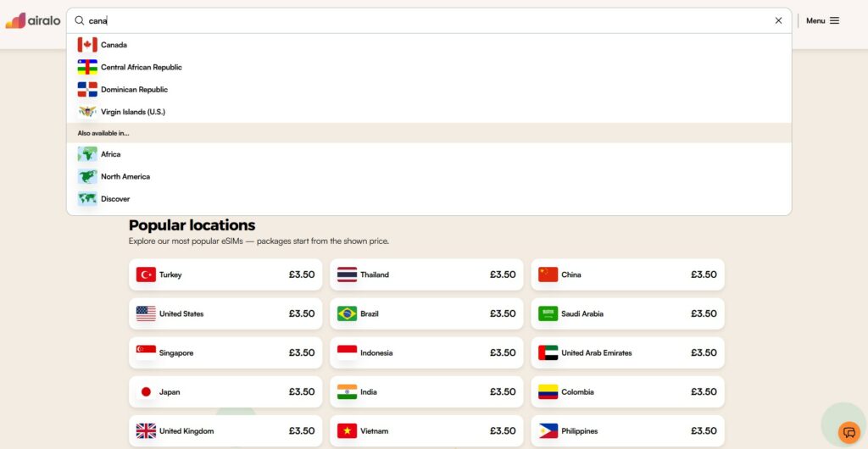Click the £3.50 price on Japan card
Image resolution: width=868 pixels, height=449 pixels.
(302, 391)
